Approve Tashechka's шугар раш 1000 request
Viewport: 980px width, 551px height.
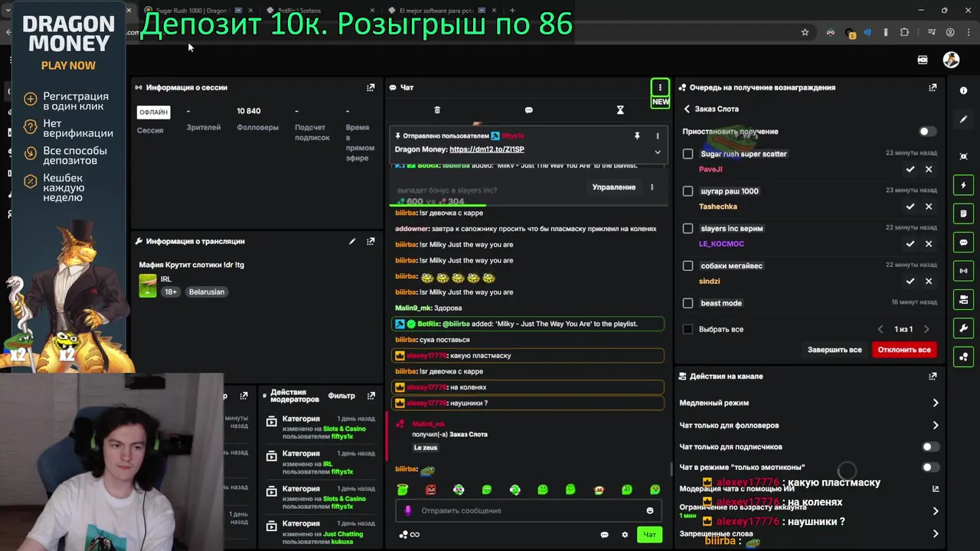[x=910, y=207]
